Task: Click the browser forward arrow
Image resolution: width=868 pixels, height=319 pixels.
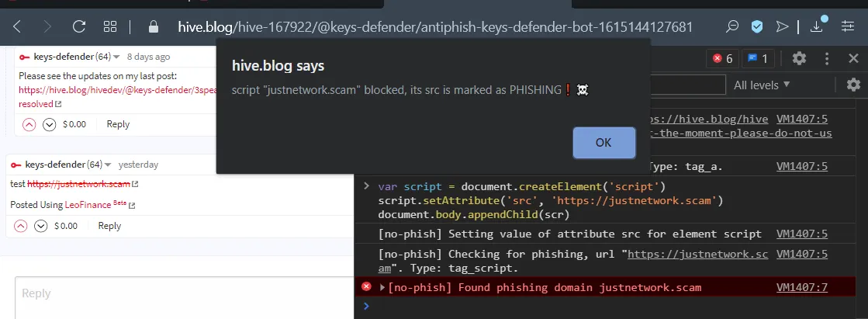Action: point(47,26)
